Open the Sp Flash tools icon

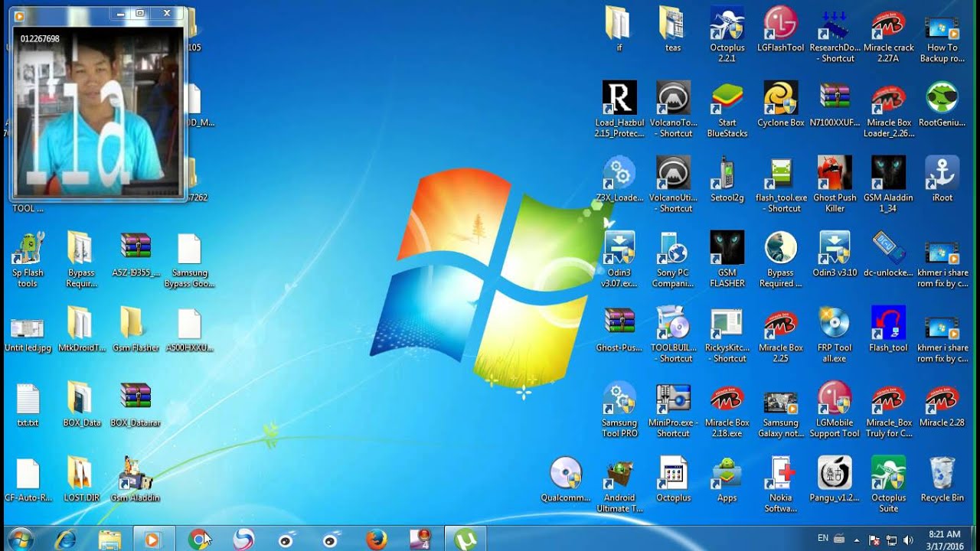click(x=28, y=259)
